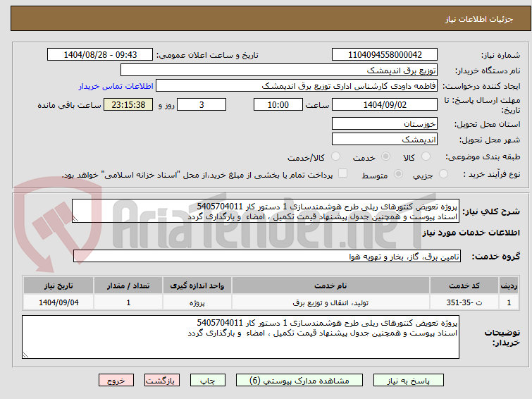Image resolution: width=532 pixels, height=399 pixels.
Task: Click the خروج exit button
Action: pyautogui.click(x=116, y=381)
